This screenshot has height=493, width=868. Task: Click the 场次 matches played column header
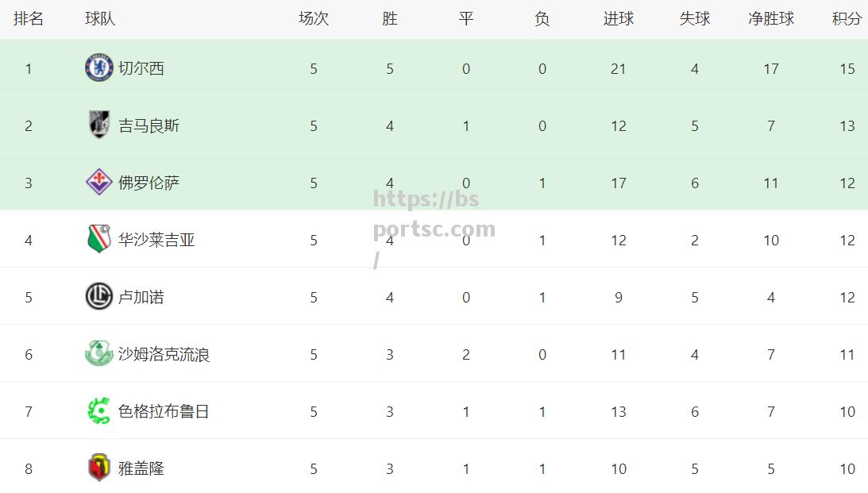(x=314, y=19)
